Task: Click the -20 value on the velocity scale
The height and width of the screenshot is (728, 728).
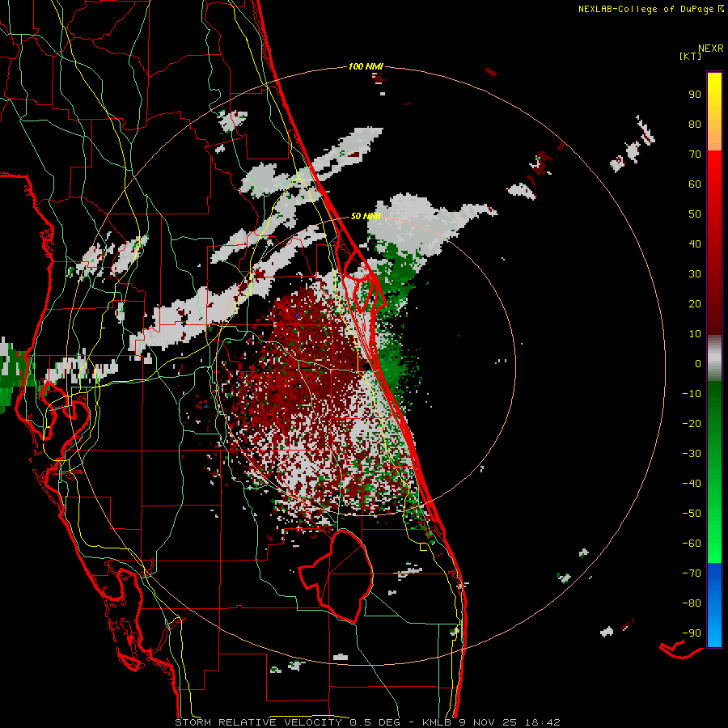Action: pos(692,423)
